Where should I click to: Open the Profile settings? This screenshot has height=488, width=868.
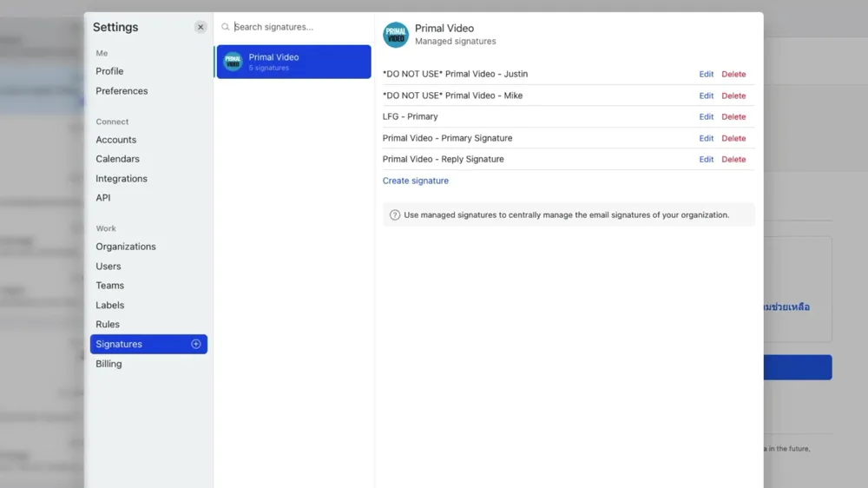coord(109,71)
